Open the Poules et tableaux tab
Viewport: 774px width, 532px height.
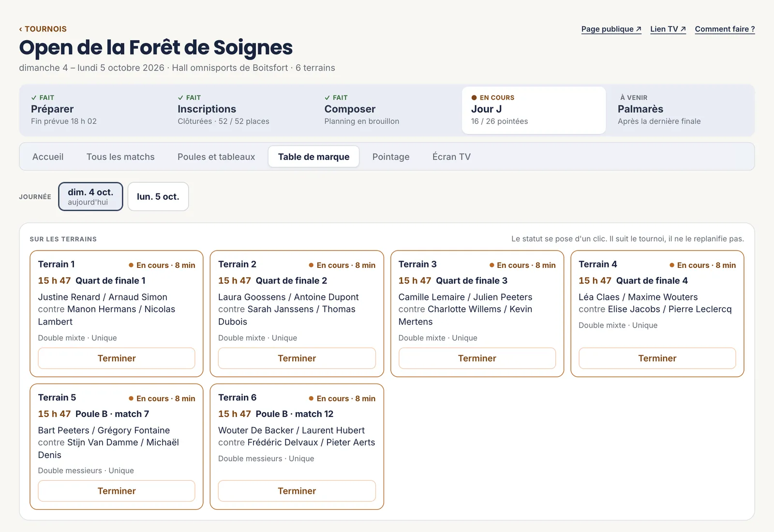pyautogui.click(x=216, y=157)
